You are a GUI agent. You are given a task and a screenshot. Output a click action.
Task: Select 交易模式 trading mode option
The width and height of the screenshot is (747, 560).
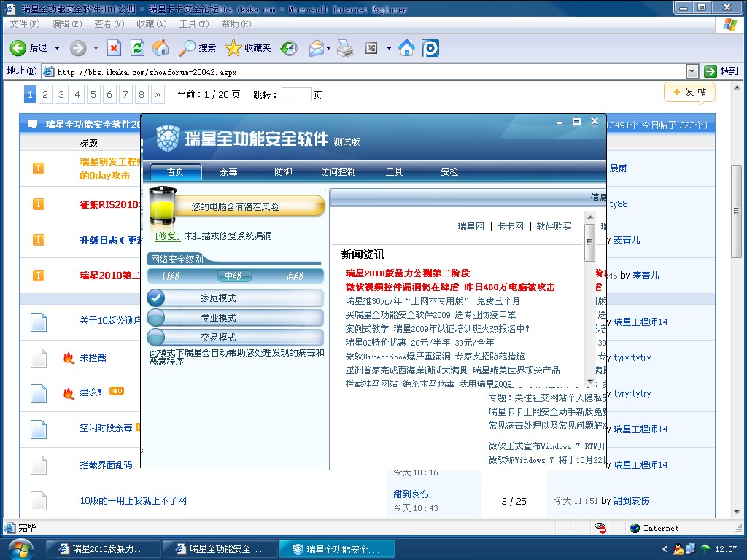(x=236, y=337)
